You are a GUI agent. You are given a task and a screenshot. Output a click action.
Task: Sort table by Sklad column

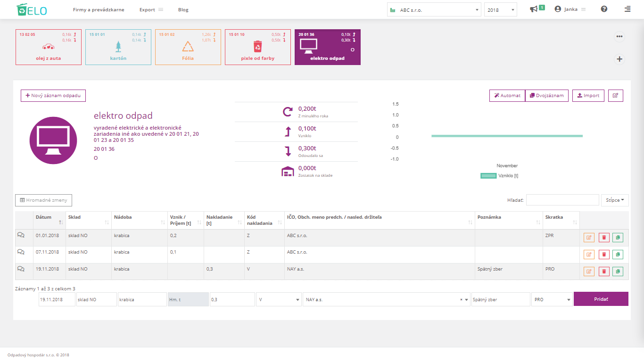[x=89, y=220]
